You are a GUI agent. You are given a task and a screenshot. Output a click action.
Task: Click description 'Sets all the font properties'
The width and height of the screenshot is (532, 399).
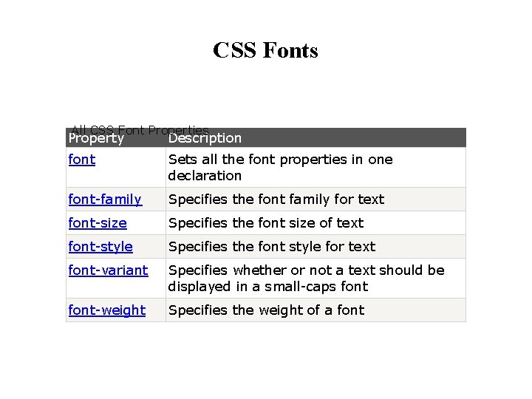[281, 160]
